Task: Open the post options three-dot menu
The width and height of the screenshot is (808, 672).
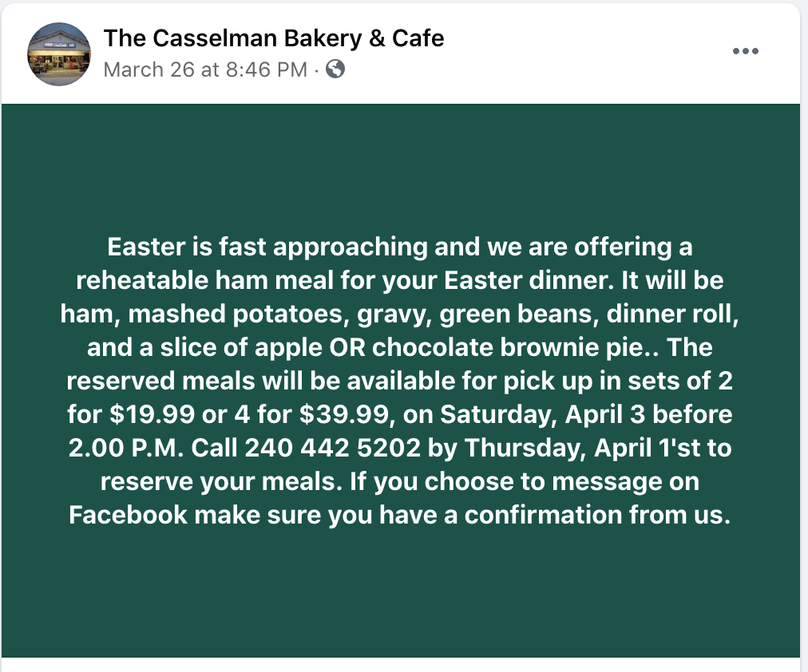Action: click(745, 51)
